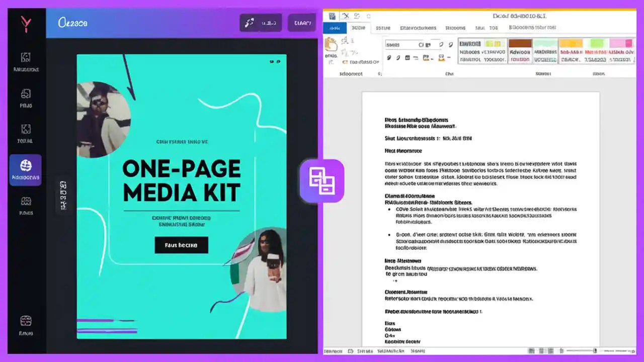
Task: Click the black call-to-action button on the poster
Action: tap(181, 245)
